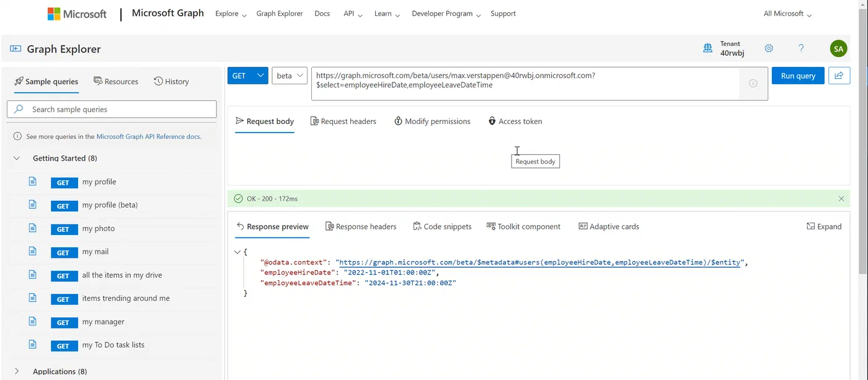Click Run query button
The image size is (868, 380).
(798, 76)
